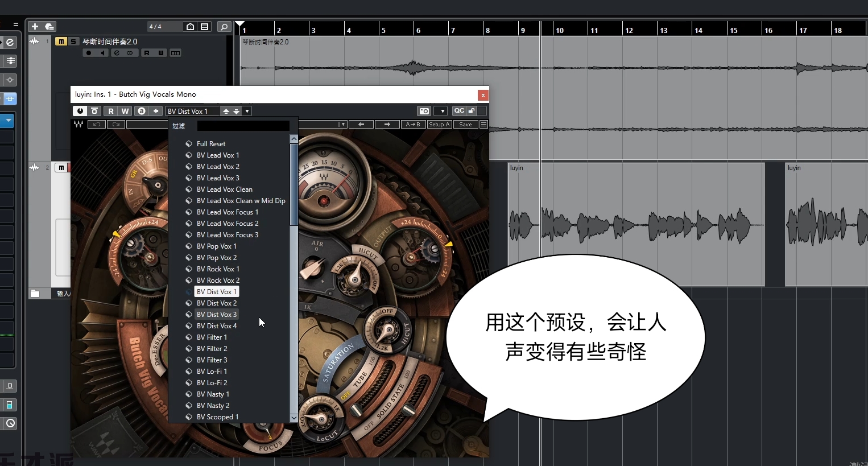Solo track 琴断时间伴奏2.0
The image size is (868, 466).
click(73, 42)
